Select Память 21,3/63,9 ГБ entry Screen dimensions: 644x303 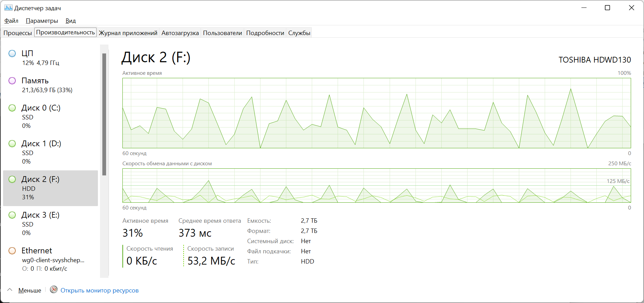51,85
